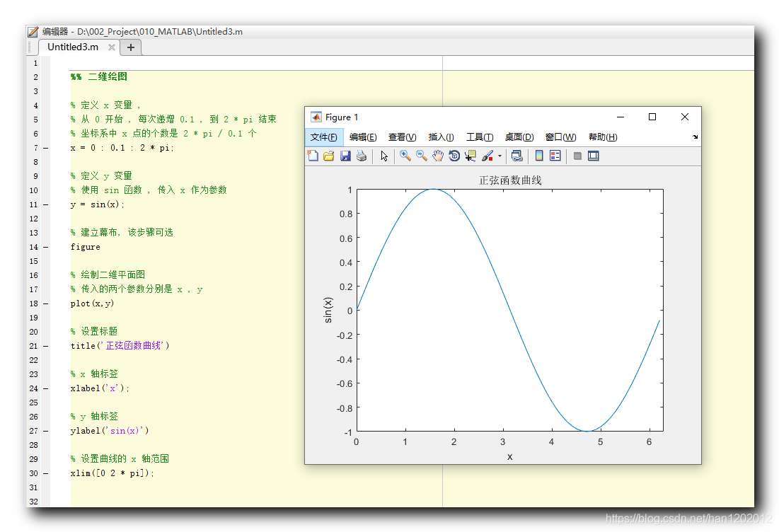This screenshot has height=532, width=779.
Task: Click the 'figure' command on line 14
Action: click(86, 247)
